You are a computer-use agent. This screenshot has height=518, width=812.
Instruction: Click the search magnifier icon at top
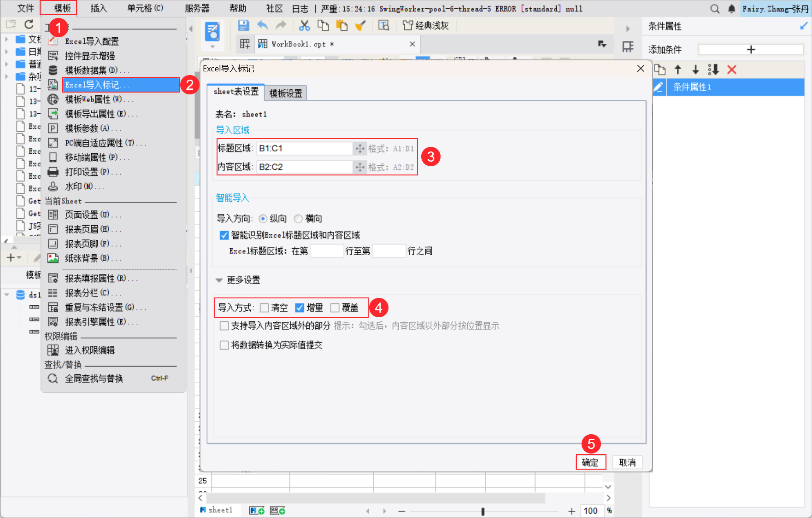[715, 9]
